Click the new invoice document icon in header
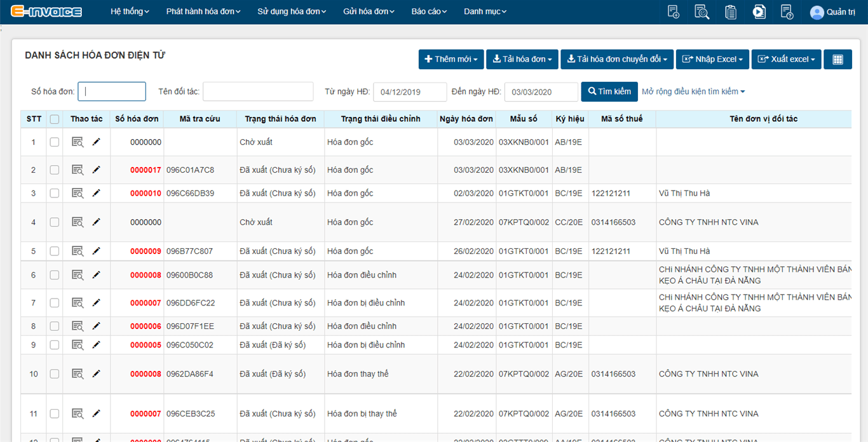Screen dimensions: 868x442 [674, 11]
